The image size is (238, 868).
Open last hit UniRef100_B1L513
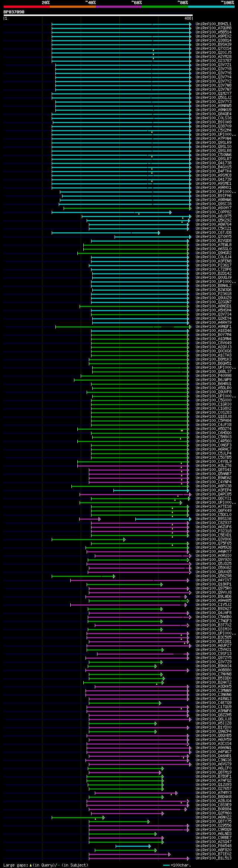[213, 858]
